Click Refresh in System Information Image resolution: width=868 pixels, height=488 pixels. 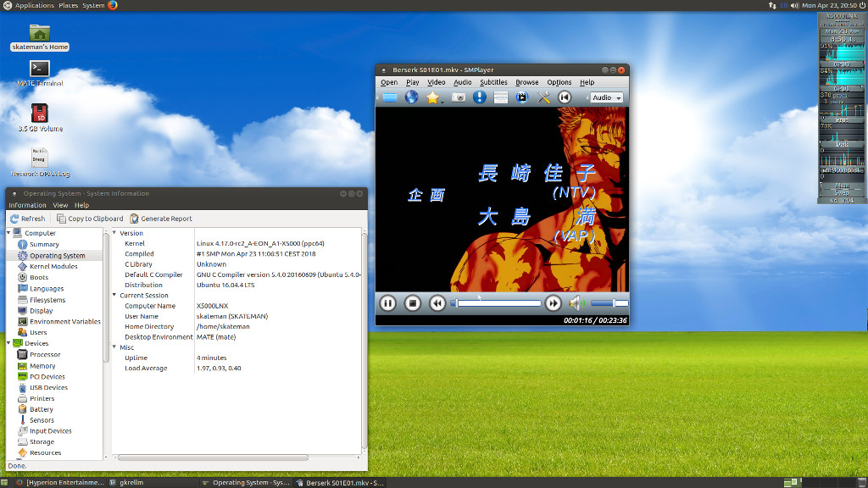pyautogui.click(x=28, y=219)
